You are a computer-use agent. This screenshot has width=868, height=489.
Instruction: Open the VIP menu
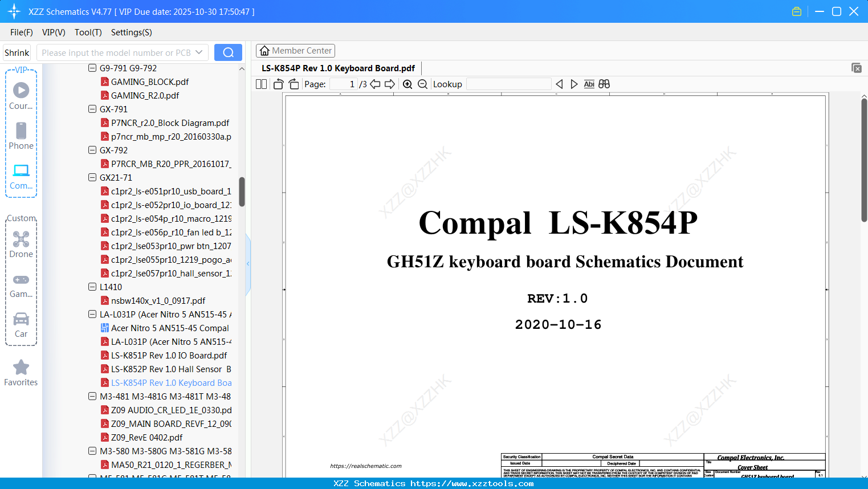tap(54, 32)
